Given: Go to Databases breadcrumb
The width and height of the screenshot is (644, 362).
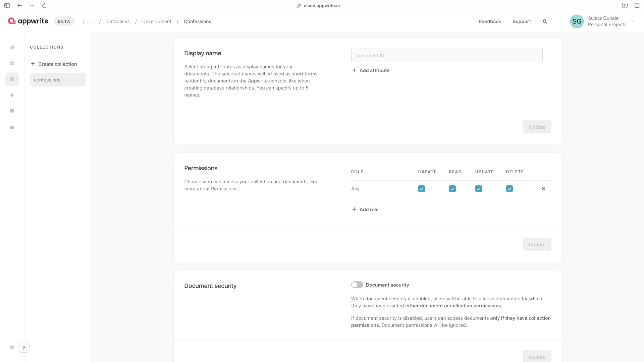Looking at the screenshot, I should click(118, 21).
